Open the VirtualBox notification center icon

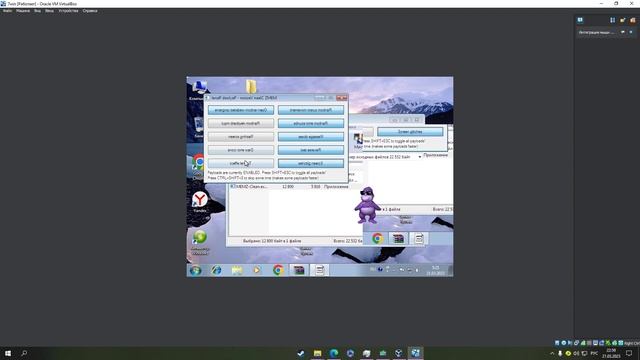tap(580, 20)
